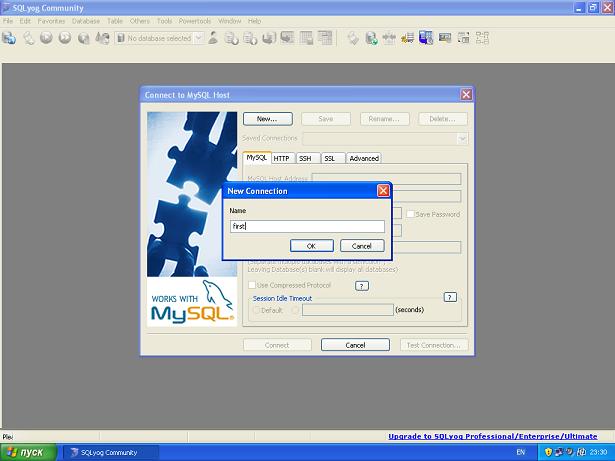
Task: Click the Test Connection... button
Action: (434, 345)
